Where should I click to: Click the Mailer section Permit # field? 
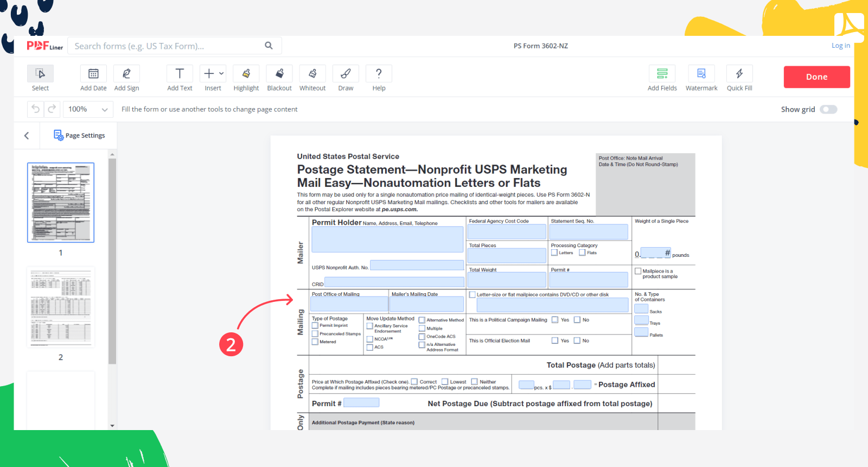click(589, 280)
